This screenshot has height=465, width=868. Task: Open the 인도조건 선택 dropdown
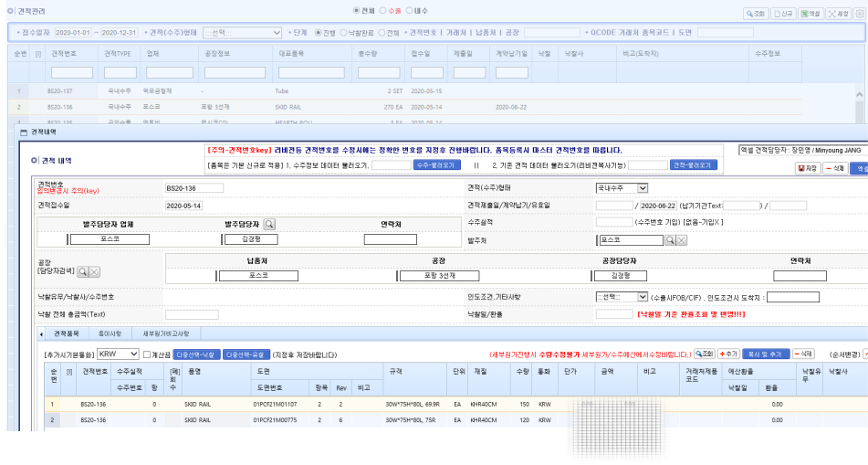pyautogui.click(x=622, y=297)
